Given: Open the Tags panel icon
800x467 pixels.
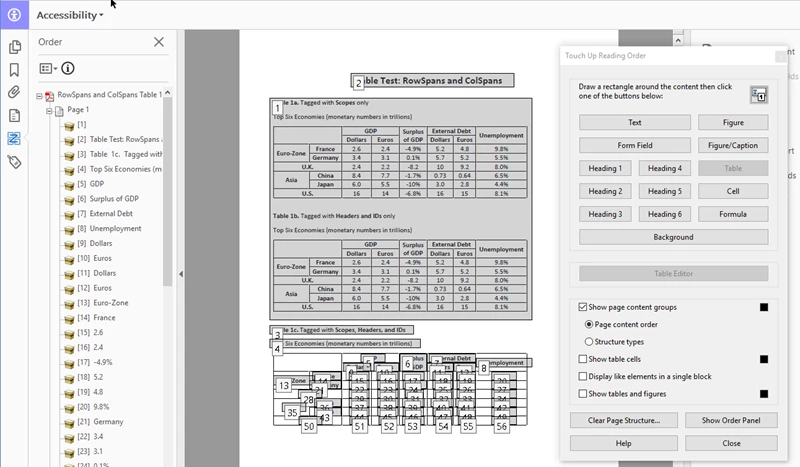Looking at the screenshot, I should [x=14, y=162].
